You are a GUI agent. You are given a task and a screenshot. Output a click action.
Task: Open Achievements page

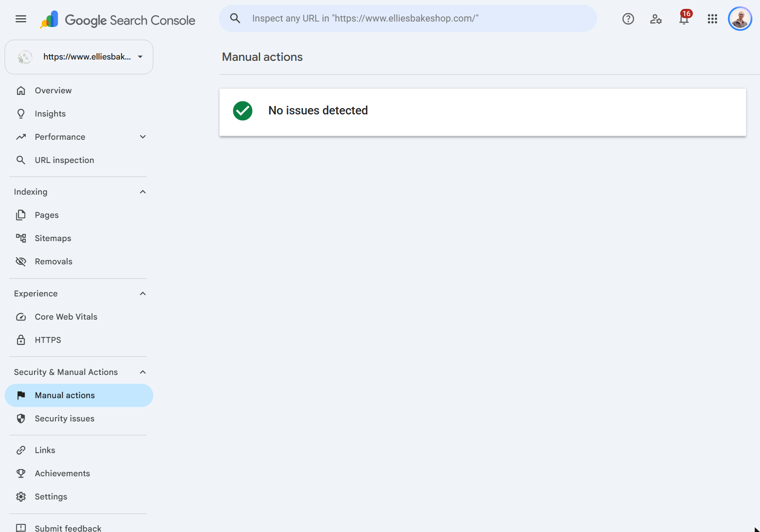[x=62, y=473]
